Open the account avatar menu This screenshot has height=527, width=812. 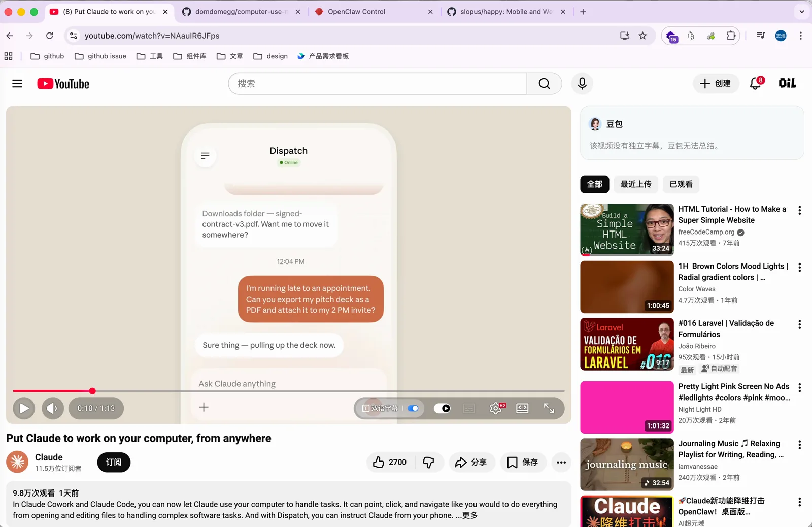coord(787,83)
